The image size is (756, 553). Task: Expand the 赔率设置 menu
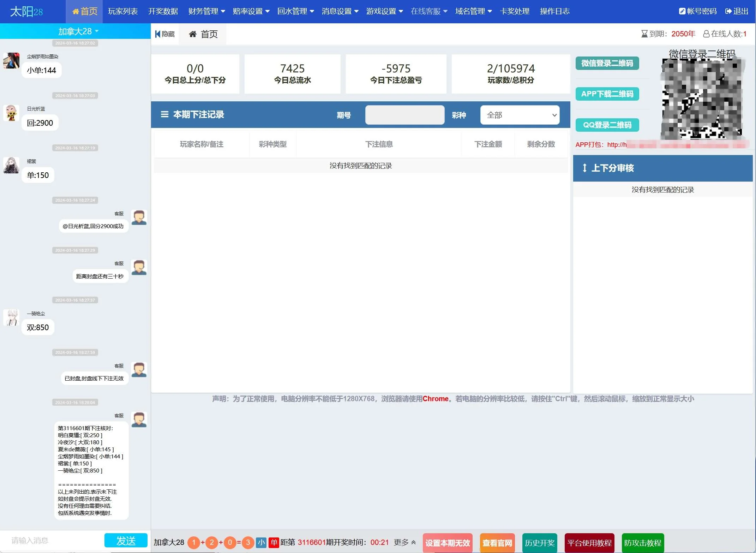click(x=251, y=11)
